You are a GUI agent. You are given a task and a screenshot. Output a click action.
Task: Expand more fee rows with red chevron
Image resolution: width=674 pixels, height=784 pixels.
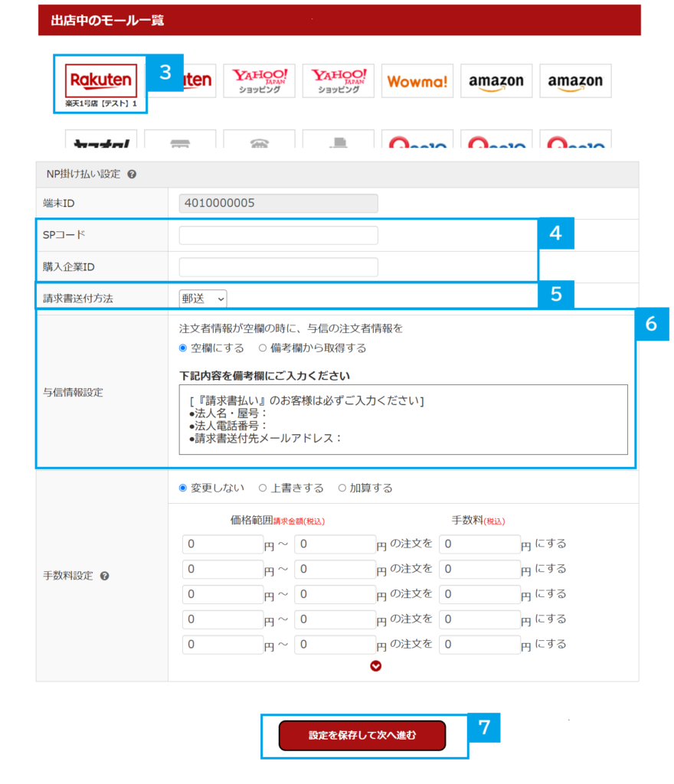click(x=375, y=666)
